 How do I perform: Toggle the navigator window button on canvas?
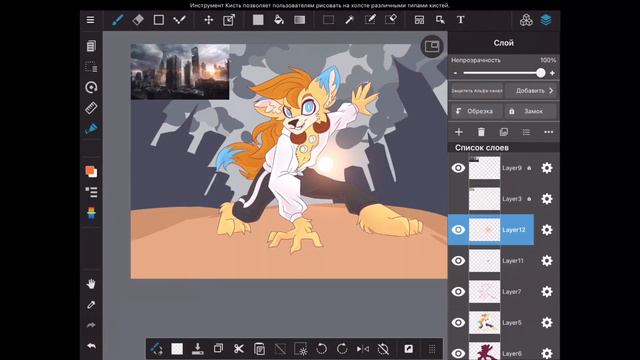tap(432, 47)
